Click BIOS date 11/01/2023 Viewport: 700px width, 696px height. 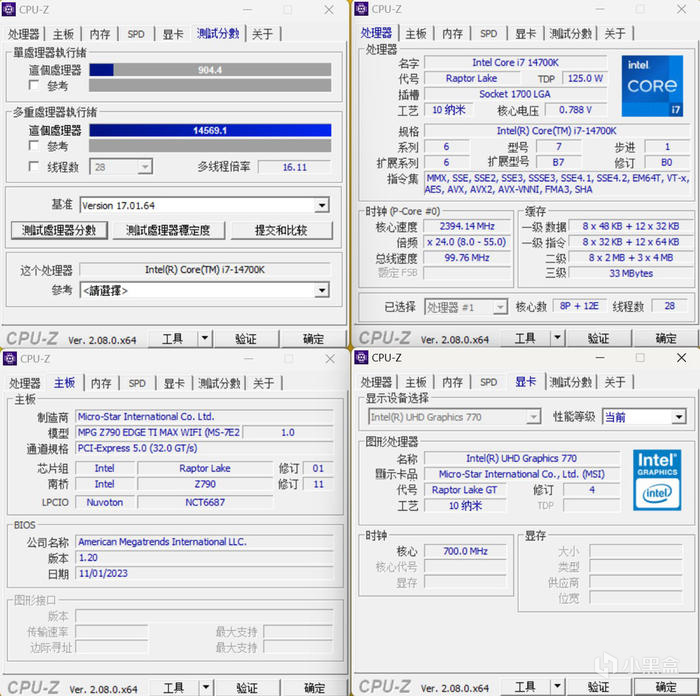(204, 573)
